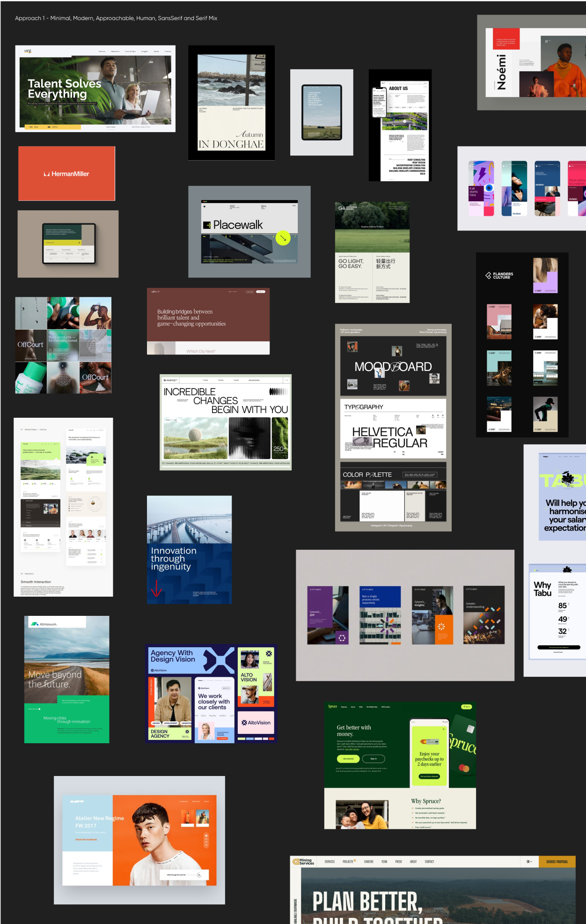
Task: Click the Service Proposal button
Action: 557,862
